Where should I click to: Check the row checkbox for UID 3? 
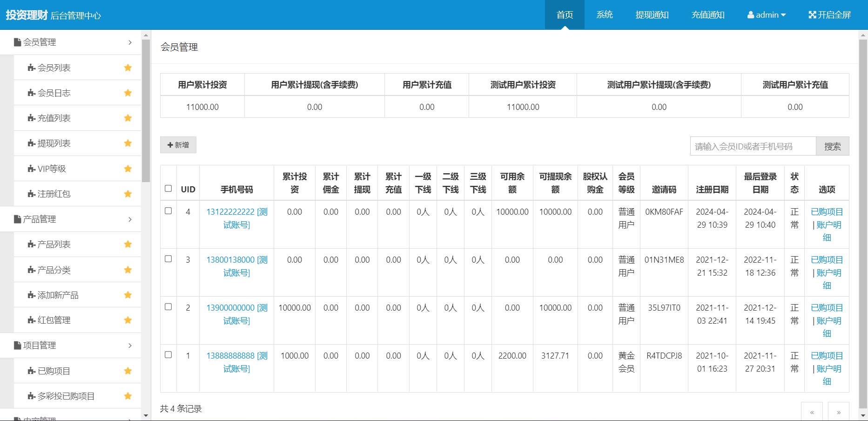168,259
